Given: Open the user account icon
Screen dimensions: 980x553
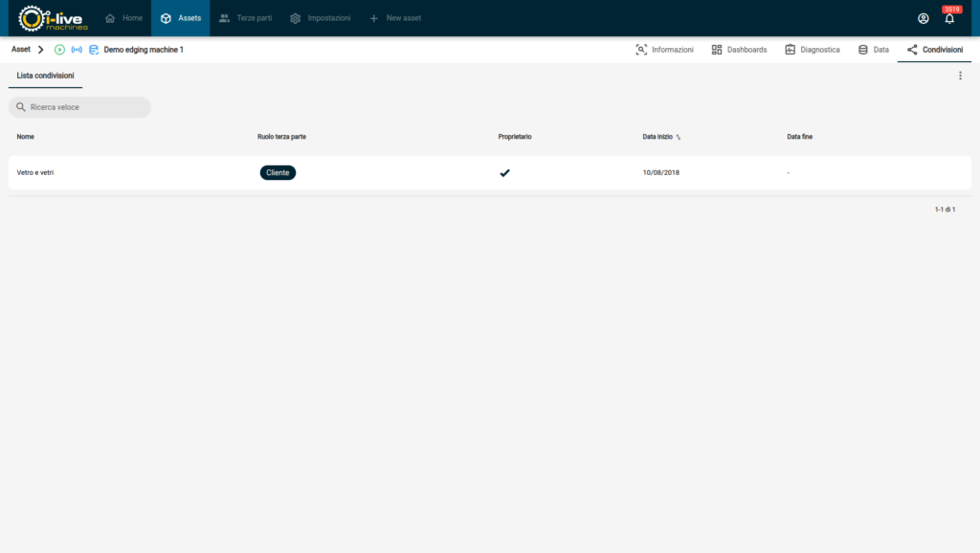Looking at the screenshot, I should [x=923, y=18].
